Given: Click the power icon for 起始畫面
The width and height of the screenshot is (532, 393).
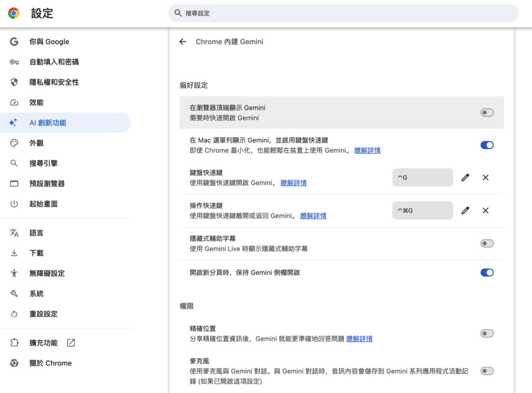Looking at the screenshot, I should 14,204.
